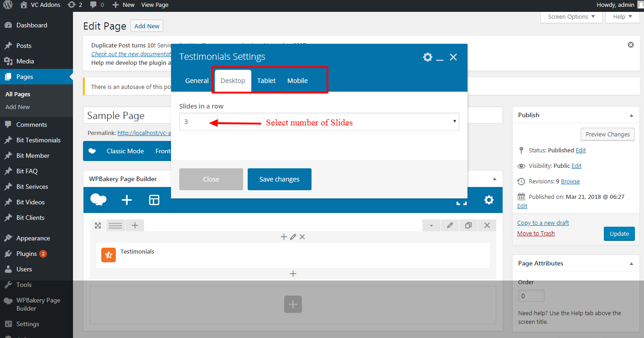644x338 pixels.
Task: Click the WordPress logo in admin bar
Action: [x=8, y=5]
